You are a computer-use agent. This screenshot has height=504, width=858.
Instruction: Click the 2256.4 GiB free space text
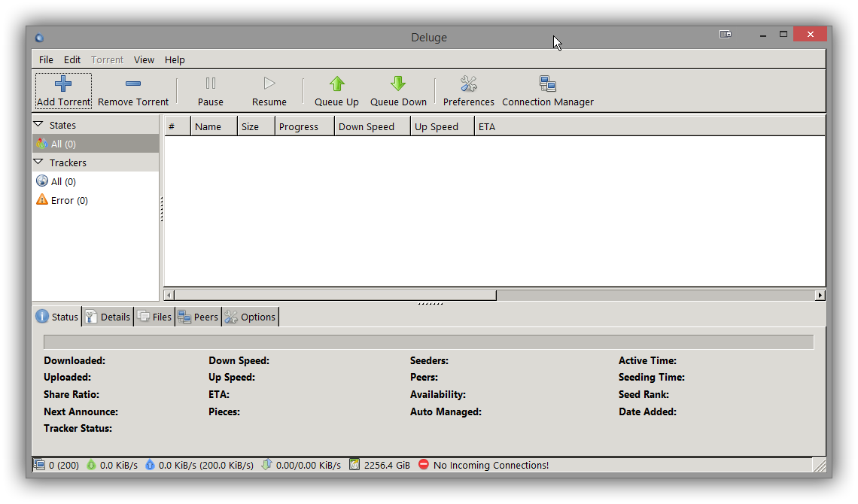pyautogui.click(x=387, y=465)
